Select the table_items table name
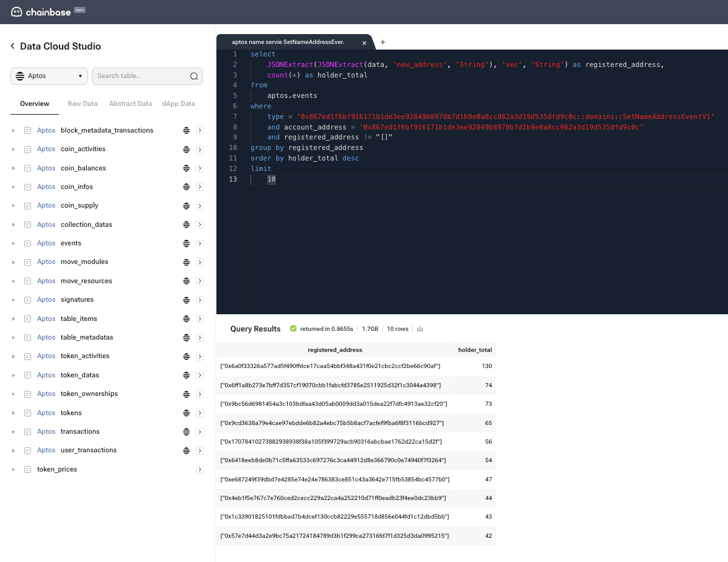The height and width of the screenshot is (562, 728). (79, 318)
